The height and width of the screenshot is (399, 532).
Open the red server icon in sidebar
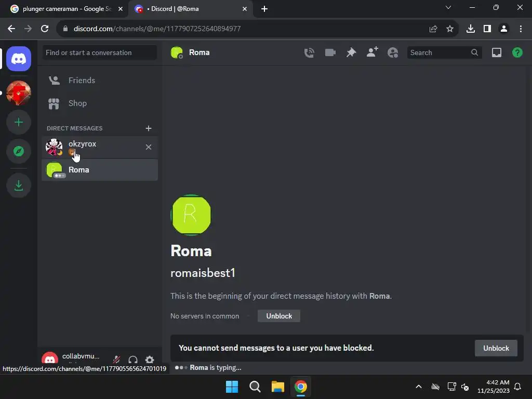(19, 93)
